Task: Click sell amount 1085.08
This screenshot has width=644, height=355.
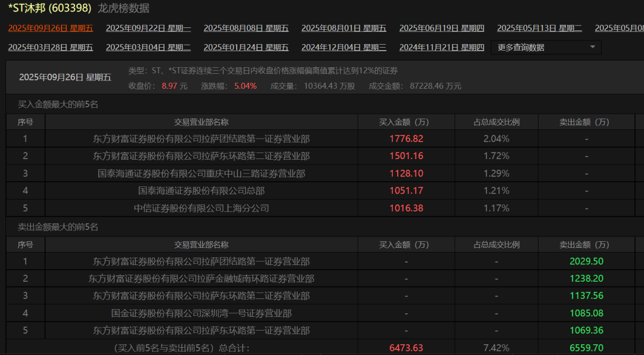Action: [587, 313]
